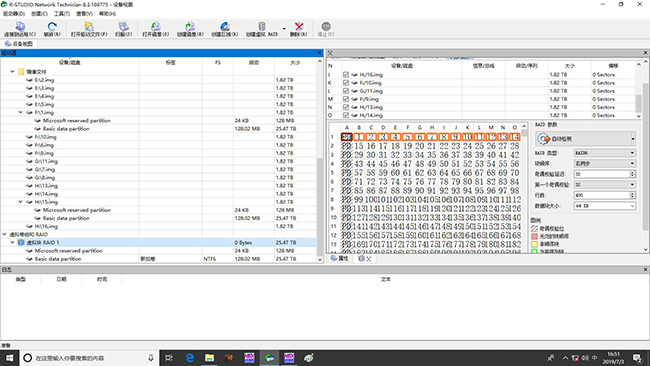Open File Explorer from the Windows taskbar
This screenshot has height=366, width=650.
point(209,358)
